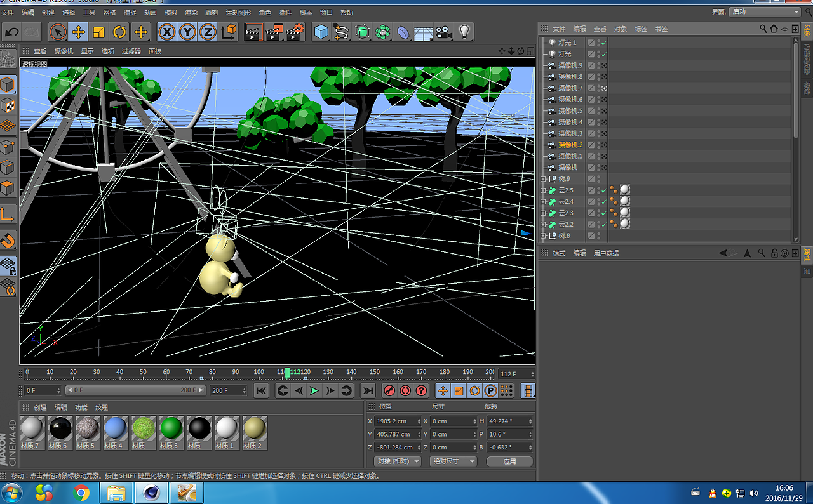Click the rotation H field 49.274°
Viewport: 813px width, 504px height.
coord(509,421)
